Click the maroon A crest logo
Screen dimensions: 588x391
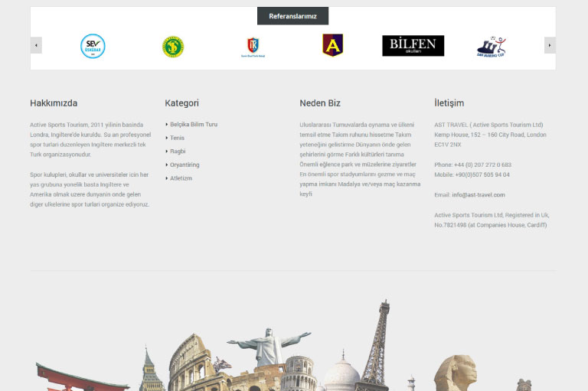[x=332, y=45]
